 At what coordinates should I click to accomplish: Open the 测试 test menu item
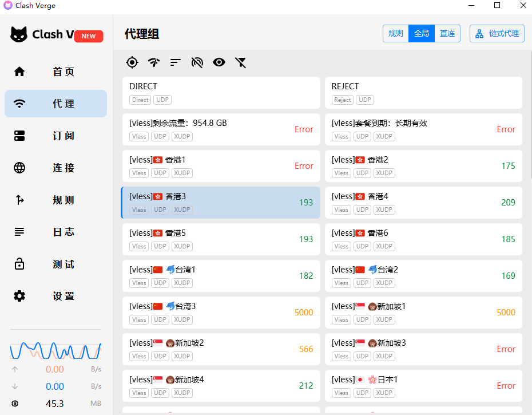click(55, 264)
